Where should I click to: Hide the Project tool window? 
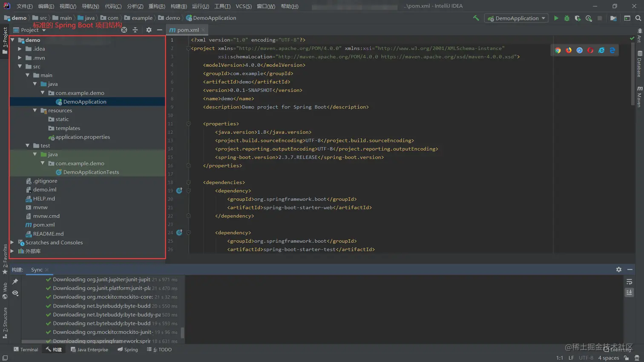point(159,30)
